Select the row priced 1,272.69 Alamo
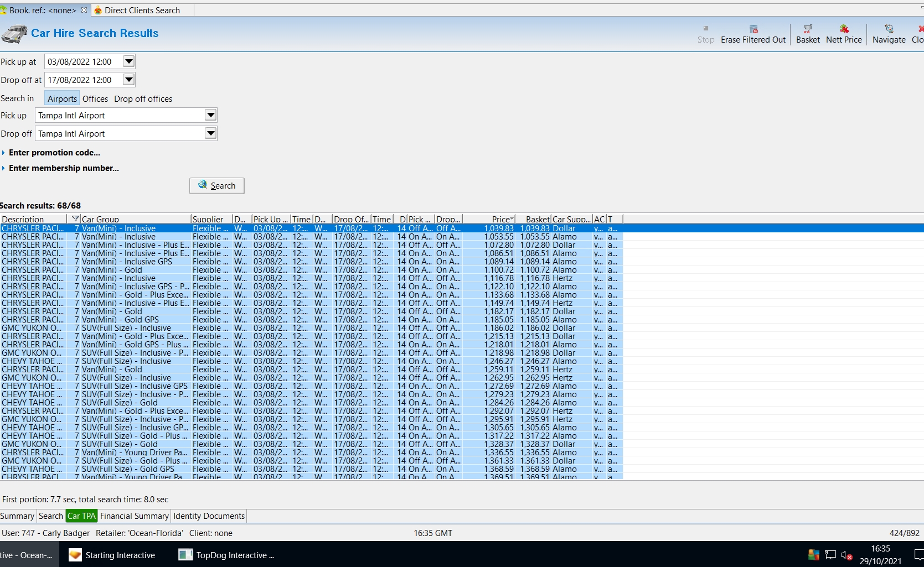 tap(311, 386)
